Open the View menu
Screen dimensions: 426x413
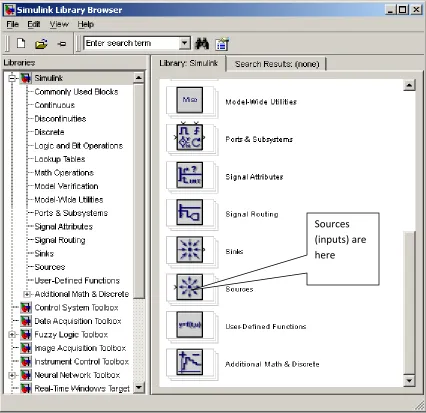click(59, 24)
